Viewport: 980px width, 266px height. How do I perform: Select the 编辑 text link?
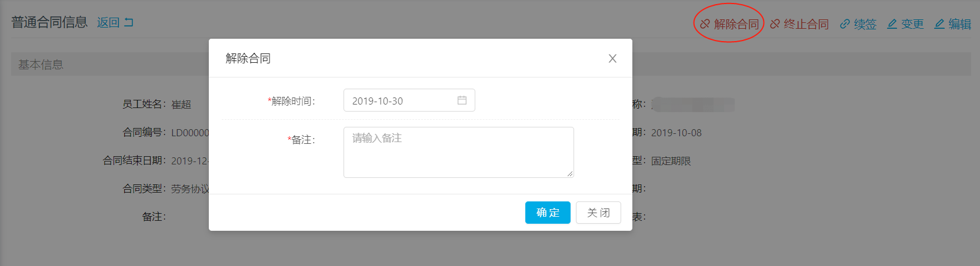[959, 24]
